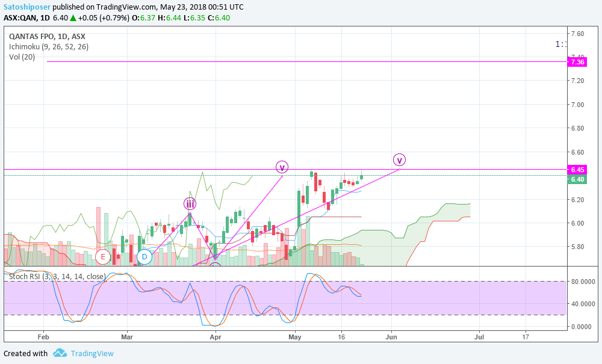
Task: Select the magenta 6.45 price tag
Action: pyautogui.click(x=577, y=170)
